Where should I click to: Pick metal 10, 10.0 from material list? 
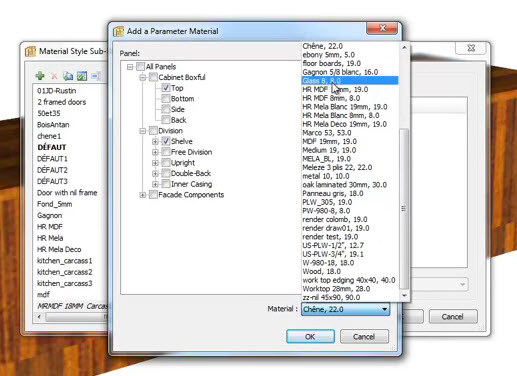click(350, 176)
